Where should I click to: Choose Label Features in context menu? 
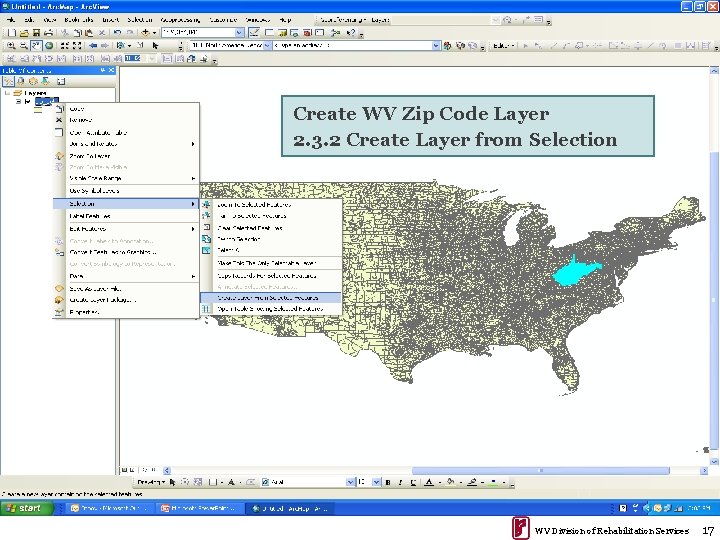click(x=126, y=216)
